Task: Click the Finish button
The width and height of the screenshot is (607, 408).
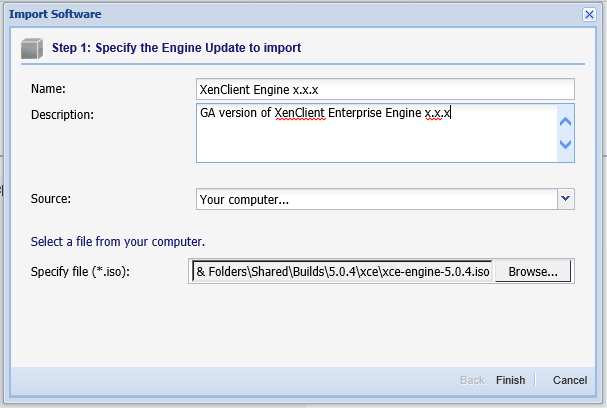Action: (510, 380)
